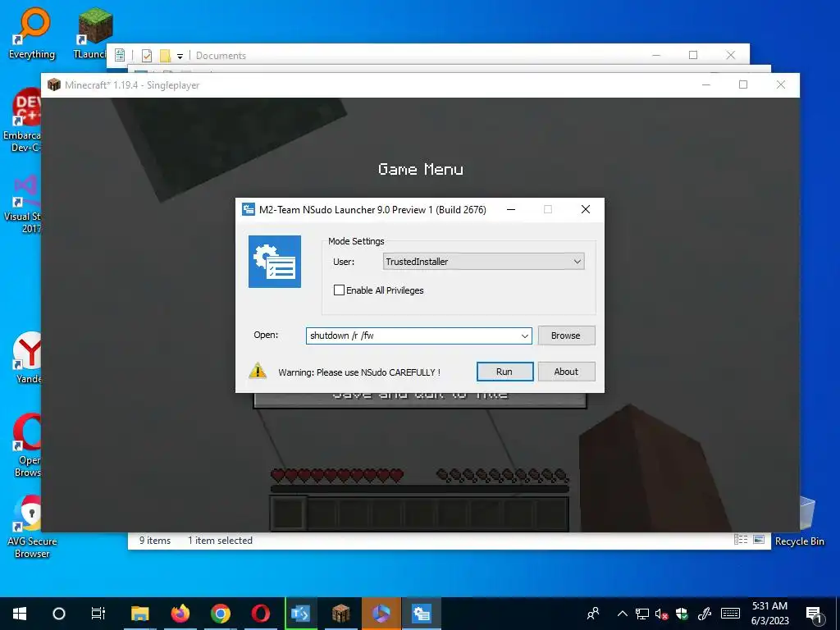Select the Opera Browser desktop shortcut
This screenshot has height=630, width=840.
[x=27, y=445]
